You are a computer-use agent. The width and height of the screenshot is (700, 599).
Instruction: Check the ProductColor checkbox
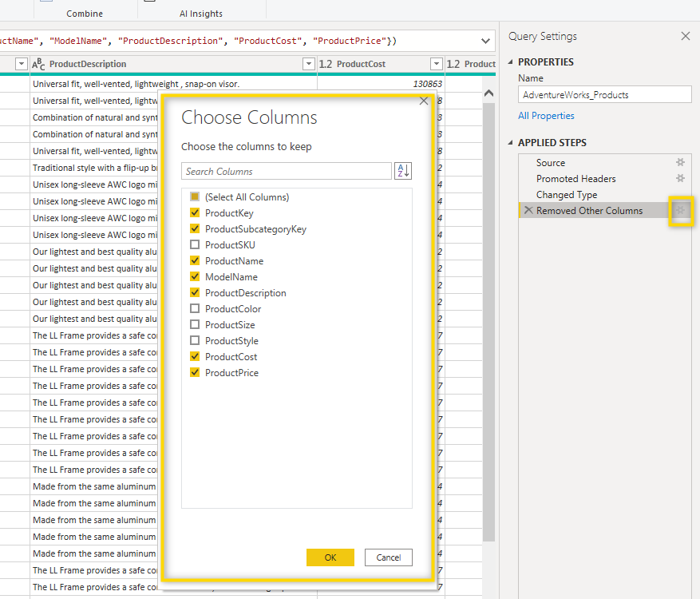point(195,308)
